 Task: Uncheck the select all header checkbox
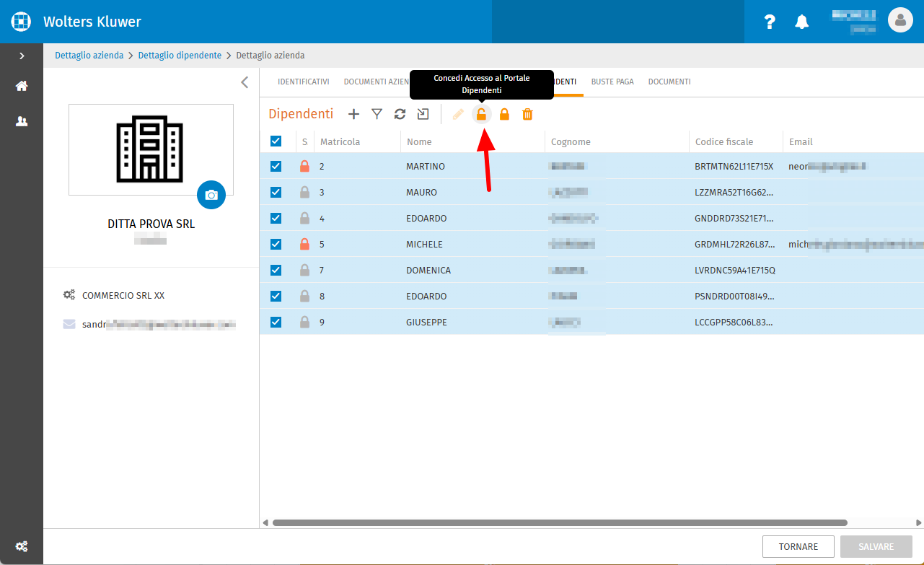click(x=276, y=141)
